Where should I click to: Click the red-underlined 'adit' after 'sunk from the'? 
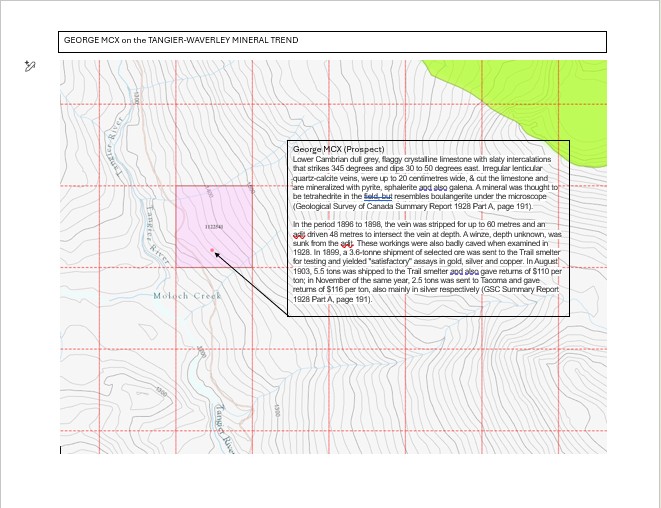[347, 243]
